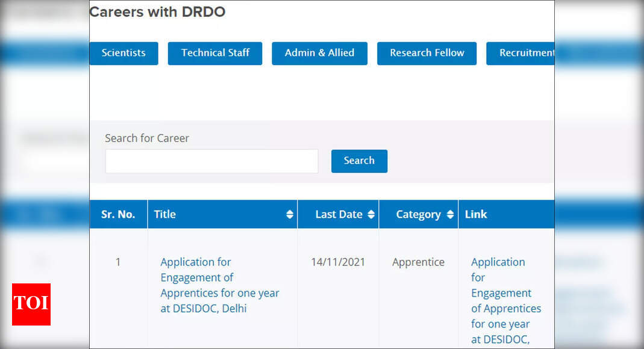Select the Careers with DRDO heading

157,12
